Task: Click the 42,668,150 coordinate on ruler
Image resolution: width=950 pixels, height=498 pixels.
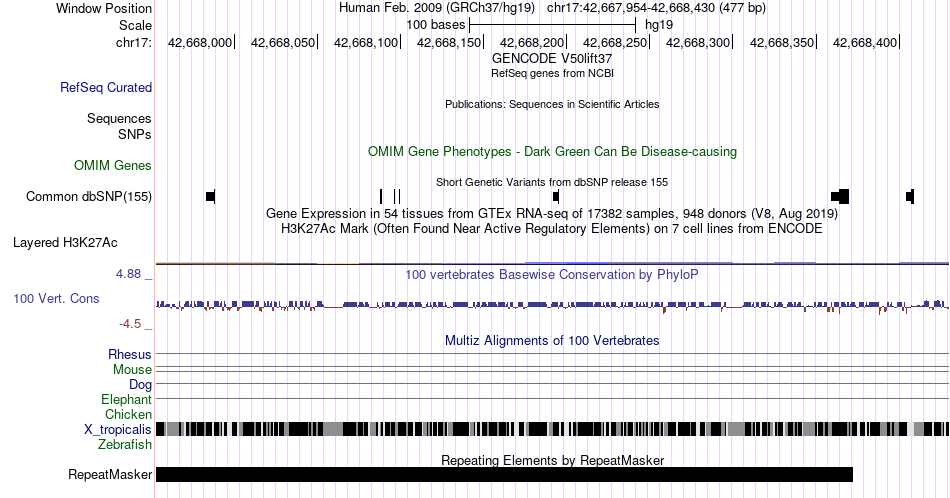Action: pyautogui.click(x=449, y=42)
